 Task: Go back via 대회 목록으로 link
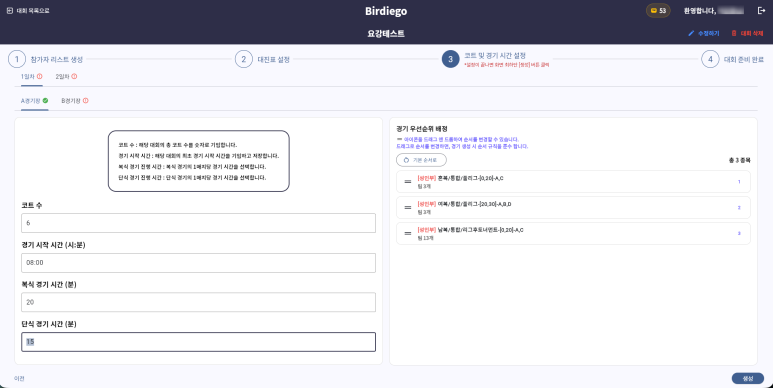click(28, 10)
